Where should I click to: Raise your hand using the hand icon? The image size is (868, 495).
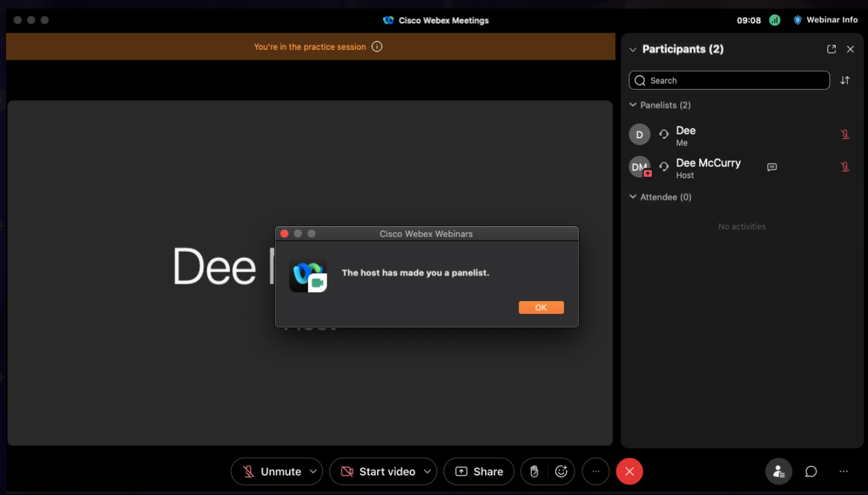pyautogui.click(x=534, y=472)
